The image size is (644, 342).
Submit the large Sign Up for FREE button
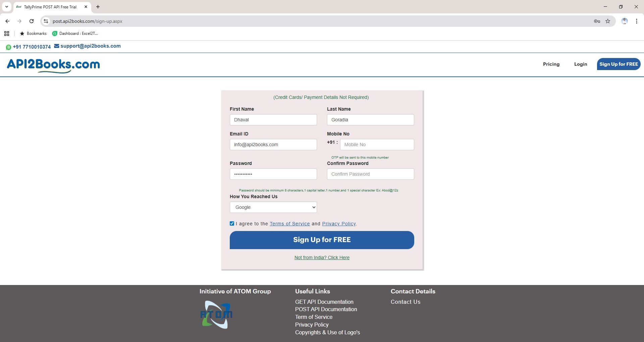(322, 240)
